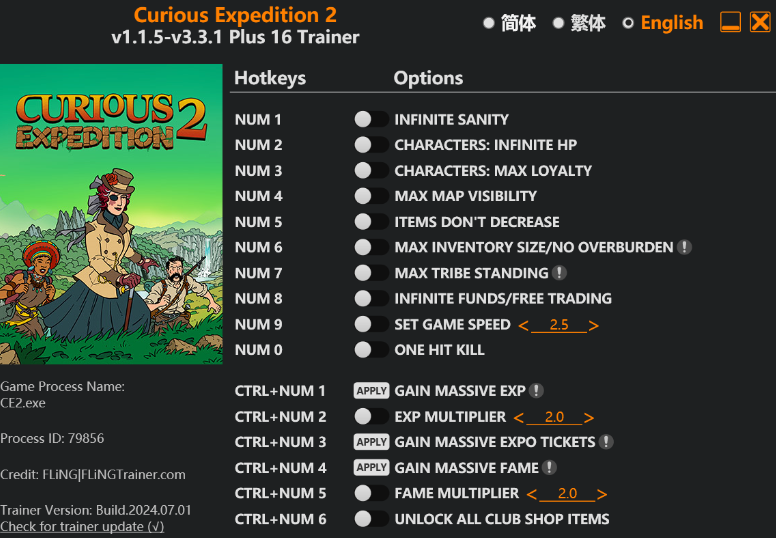Minimize the trainer window

pyautogui.click(x=730, y=22)
